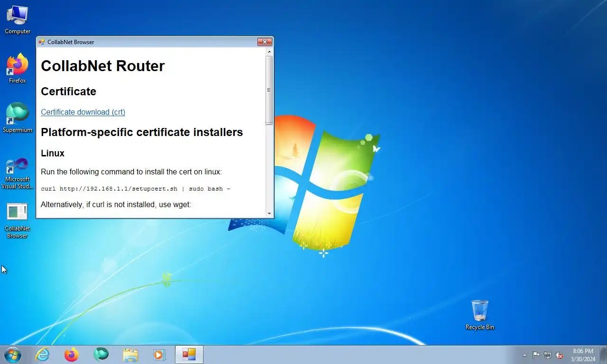This screenshot has height=364, width=607.
Task: Click the scrollbar down arrow
Action: [x=269, y=214]
